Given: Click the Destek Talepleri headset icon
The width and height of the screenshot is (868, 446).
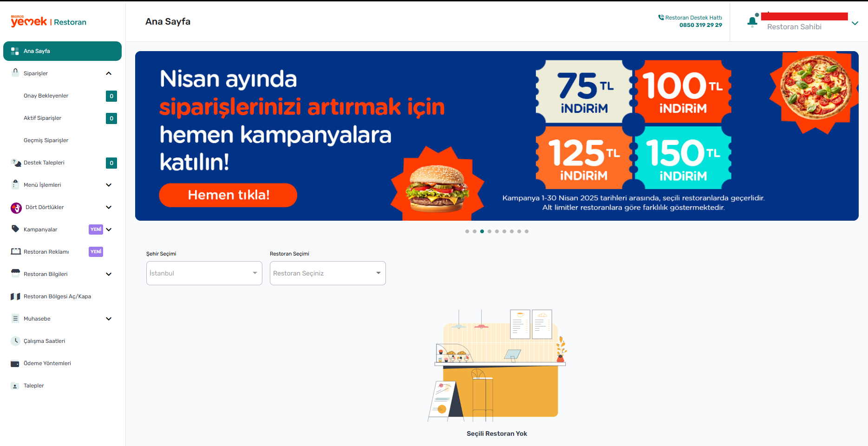Looking at the screenshot, I should tap(16, 163).
